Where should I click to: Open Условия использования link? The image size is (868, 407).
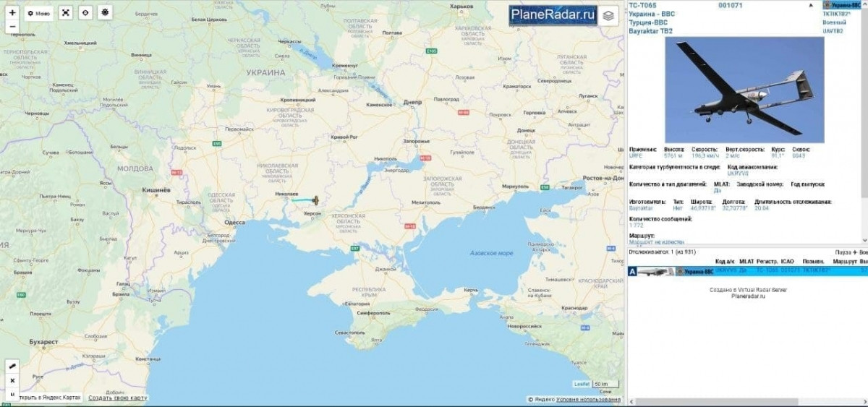588,399
